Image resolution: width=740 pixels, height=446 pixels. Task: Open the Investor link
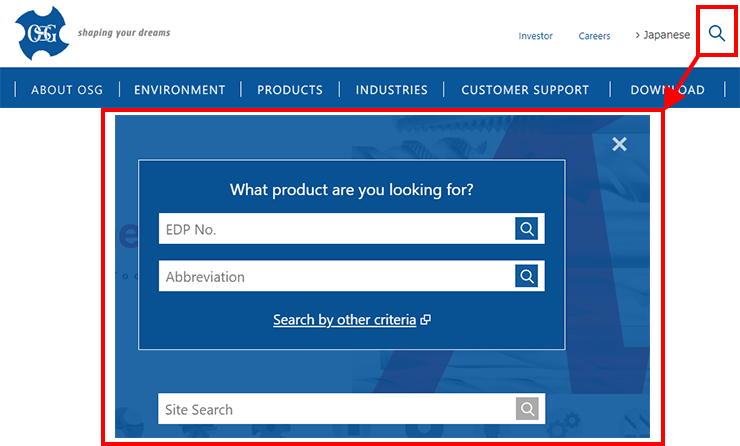(x=535, y=36)
